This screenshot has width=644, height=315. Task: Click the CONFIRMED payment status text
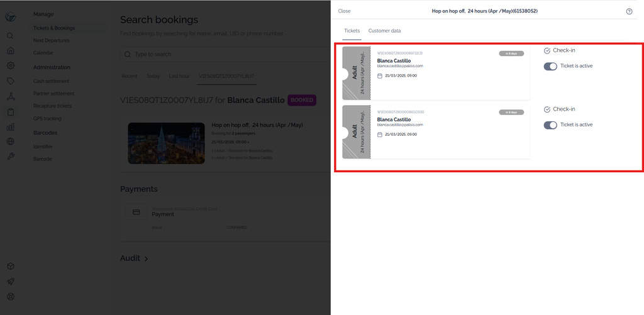[237, 227]
